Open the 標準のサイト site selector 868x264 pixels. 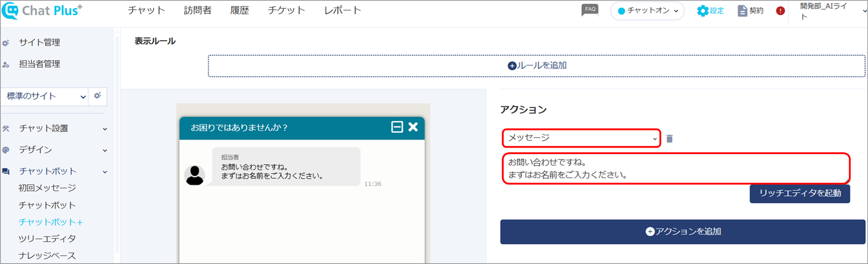pos(45,96)
